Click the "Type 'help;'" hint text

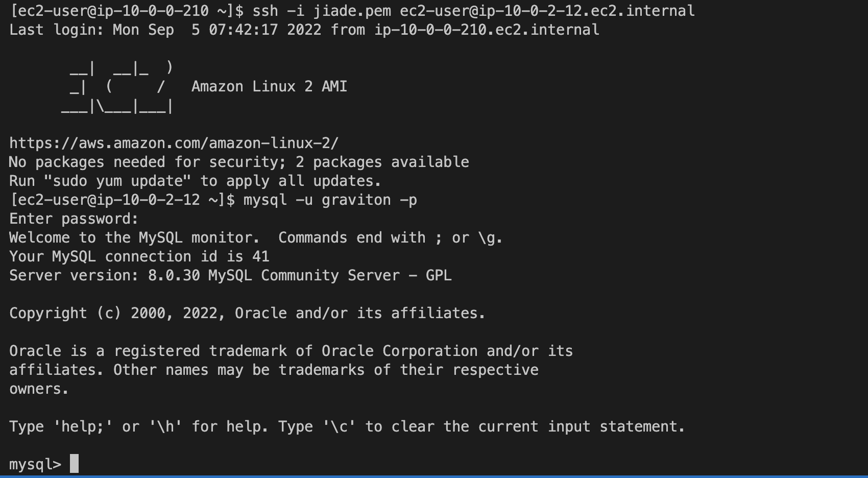(83, 426)
